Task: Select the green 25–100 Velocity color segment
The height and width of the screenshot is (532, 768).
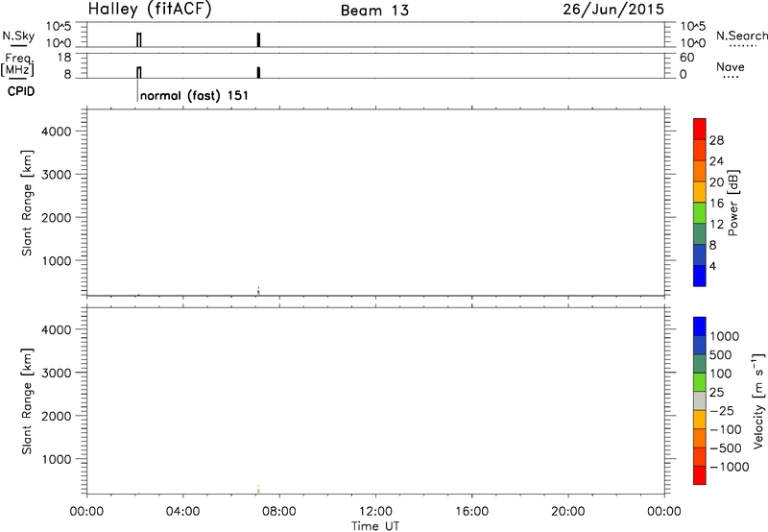Action: pyautogui.click(x=700, y=382)
